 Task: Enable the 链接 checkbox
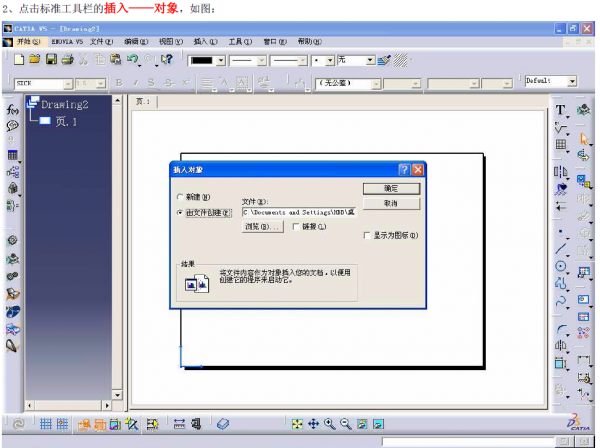pyautogui.click(x=295, y=226)
